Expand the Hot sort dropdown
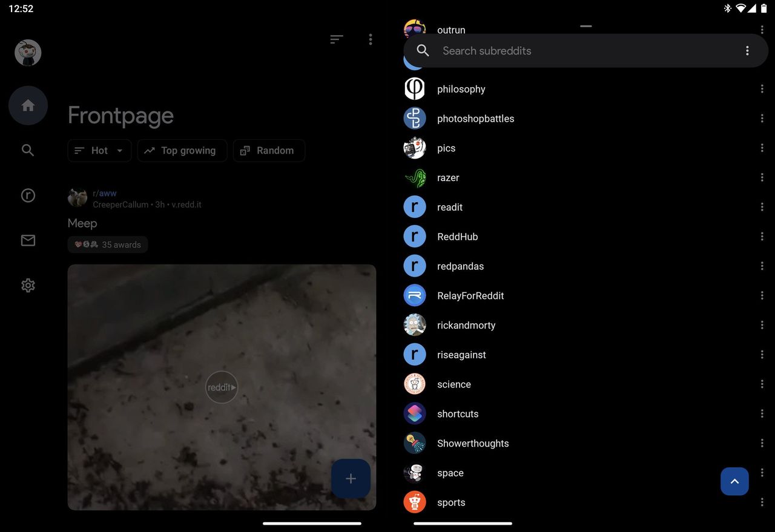This screenshot has width=775, height=532. coord(99,151)
